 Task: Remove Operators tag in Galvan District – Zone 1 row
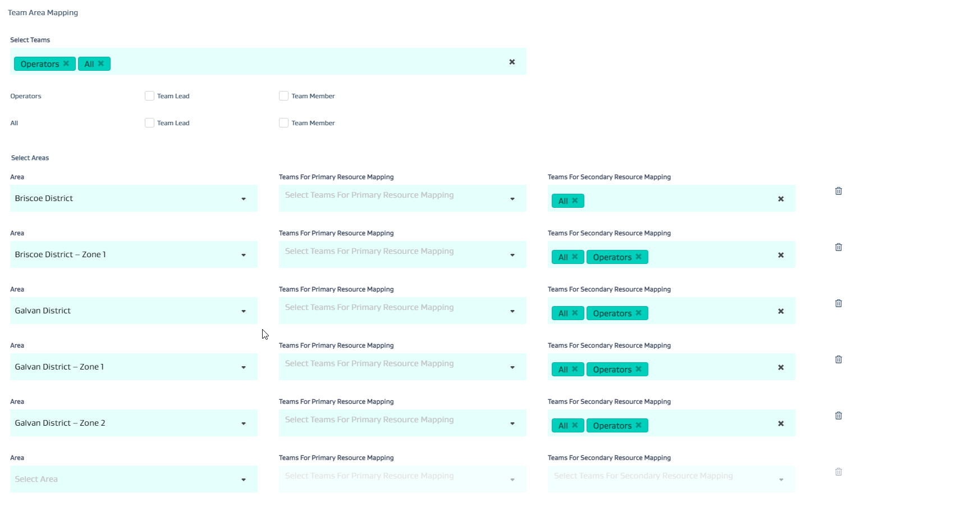(638, 369)
